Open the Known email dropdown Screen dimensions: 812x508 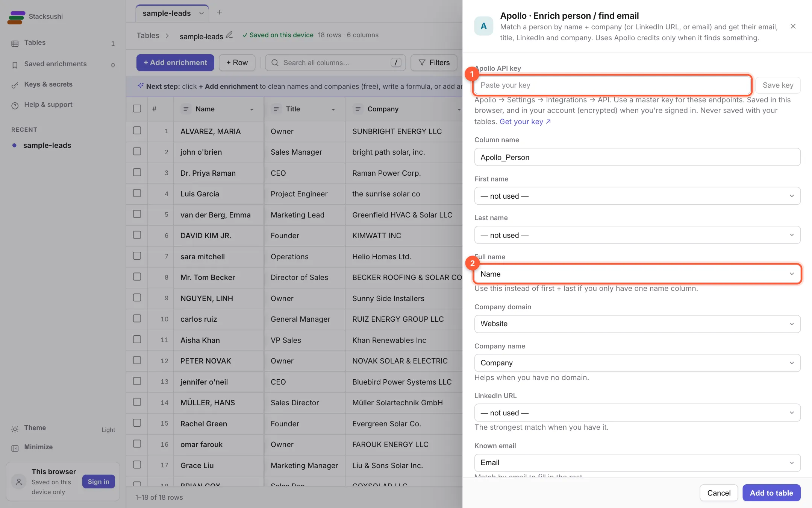pyautogui.click(x=637, y=463)
